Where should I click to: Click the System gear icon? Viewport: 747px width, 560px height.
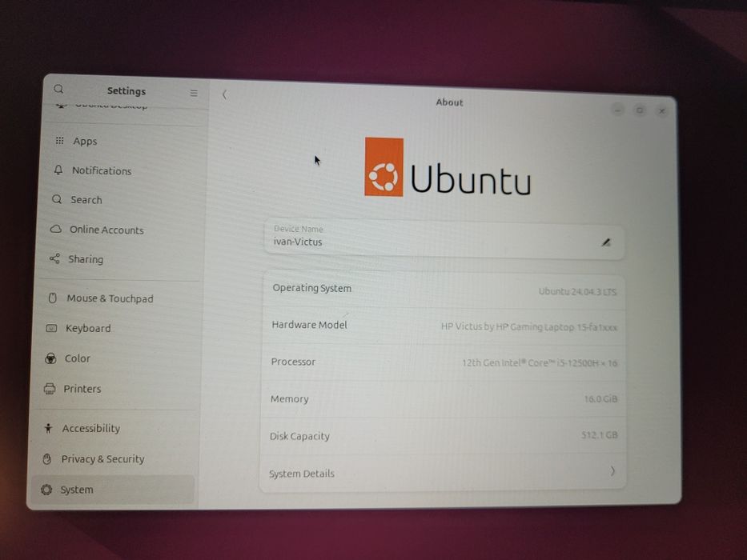pos(46,490)
